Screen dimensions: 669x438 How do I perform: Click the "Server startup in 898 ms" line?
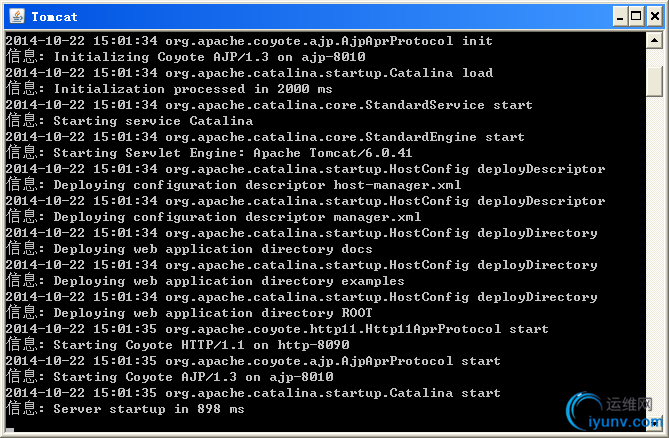click(x=125, y=409)
